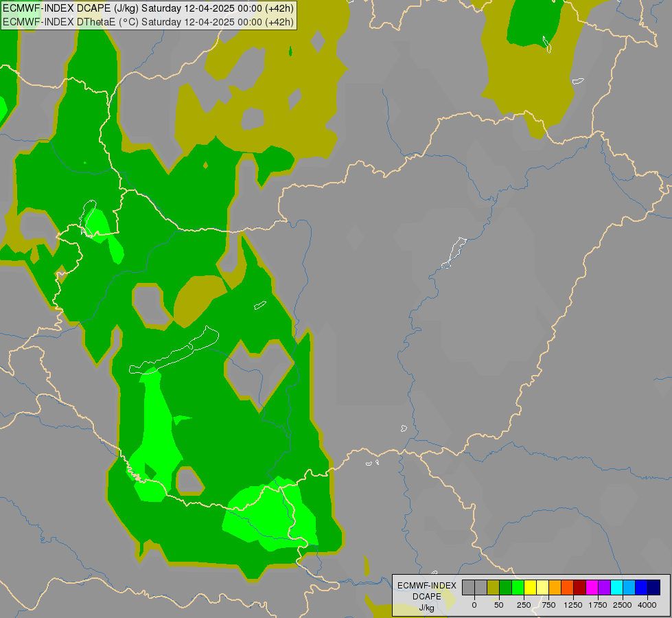The image size is (672, 618).
Task: Pick the red-orange legend swatch
Action: [x=568, y=588]
